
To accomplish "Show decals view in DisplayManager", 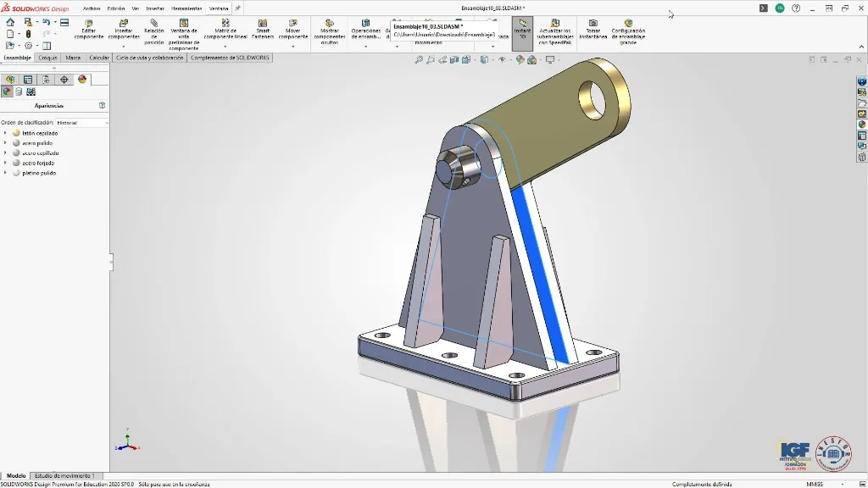I will [x=19, y=91].
